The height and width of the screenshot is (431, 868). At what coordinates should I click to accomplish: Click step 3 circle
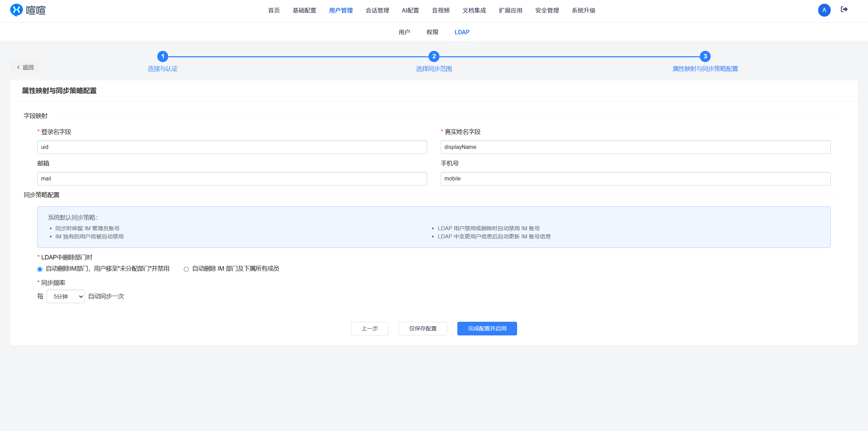click(705, 56)
